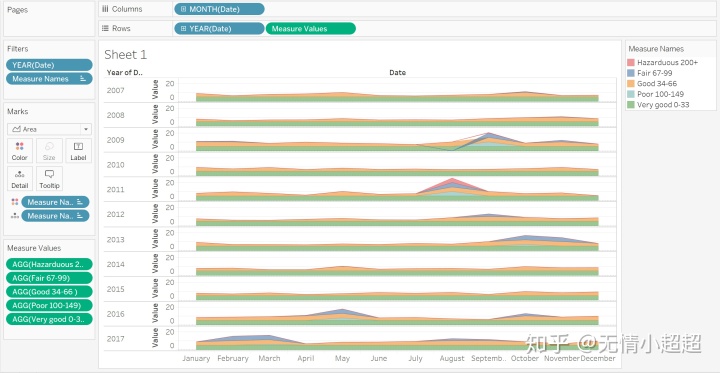The height and width of the screenshot is (373, 720).
Task: Select the YEAR(Date) filter pill
Action: click(49, 65)
